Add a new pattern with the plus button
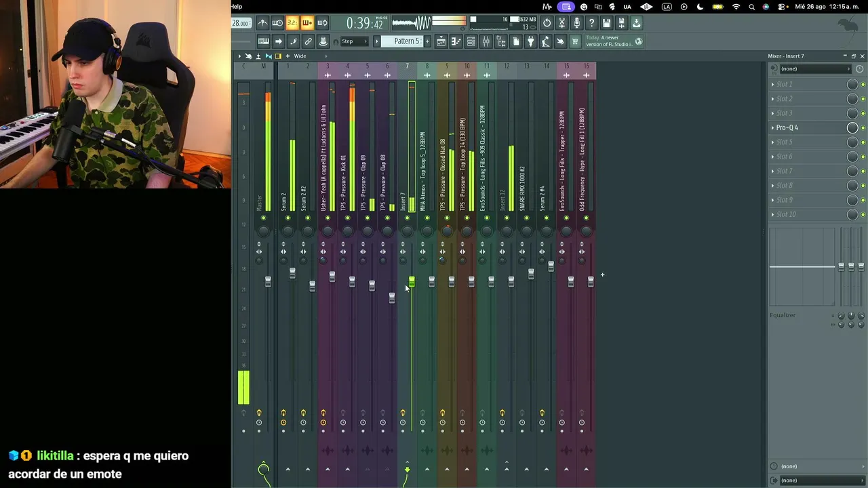The width and height of the screenshot is (868, 488). [x=427, y=41]
